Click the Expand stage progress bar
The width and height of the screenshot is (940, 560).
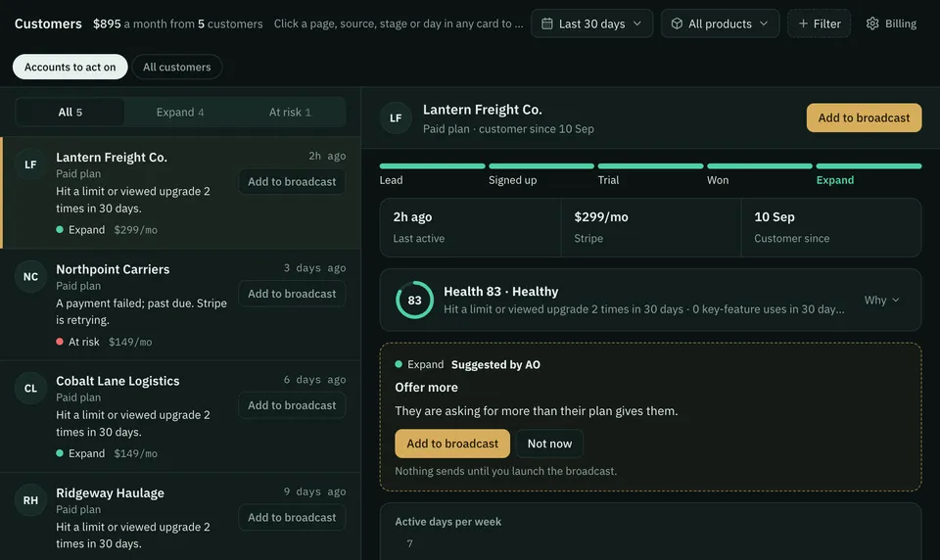coord(869,166)
